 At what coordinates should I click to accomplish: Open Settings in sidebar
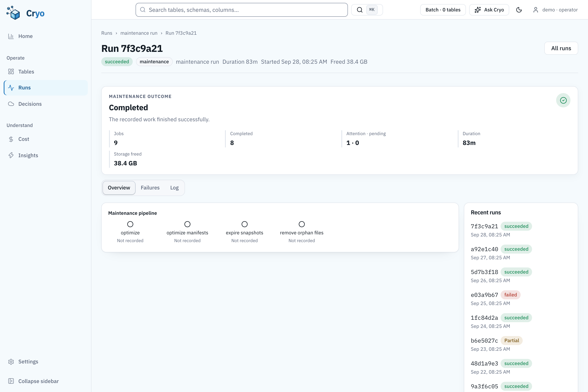coord(46,362)
